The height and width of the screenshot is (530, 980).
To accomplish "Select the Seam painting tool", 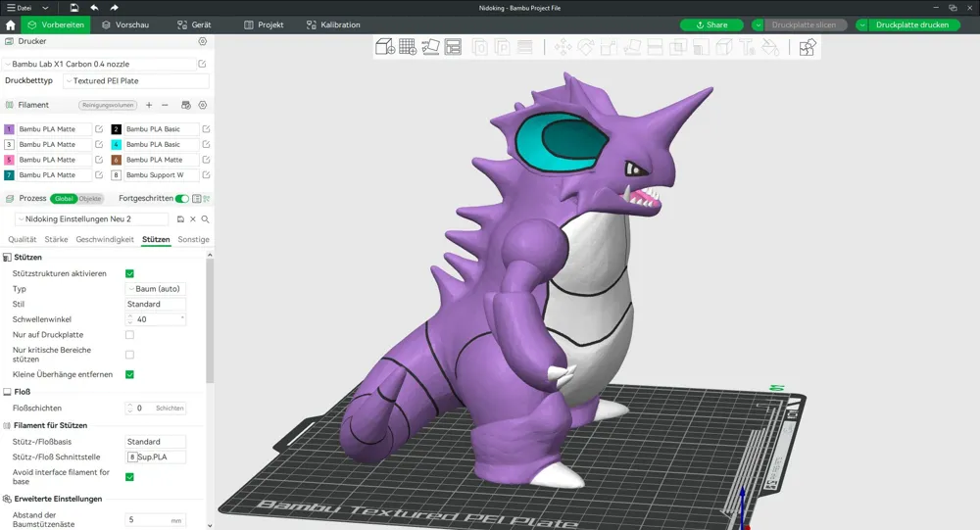I will point(724,47).
